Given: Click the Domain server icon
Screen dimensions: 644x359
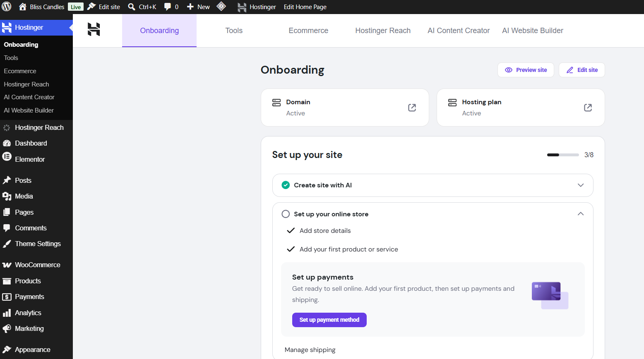Looking at the screenshot, I should point(276,103).
